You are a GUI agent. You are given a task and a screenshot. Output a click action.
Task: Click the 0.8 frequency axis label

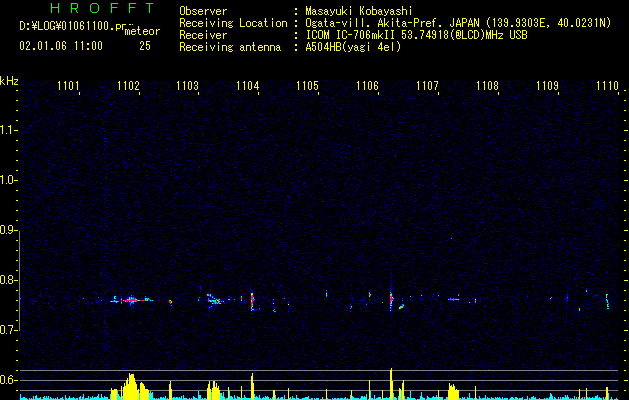[x=8, y=280]
